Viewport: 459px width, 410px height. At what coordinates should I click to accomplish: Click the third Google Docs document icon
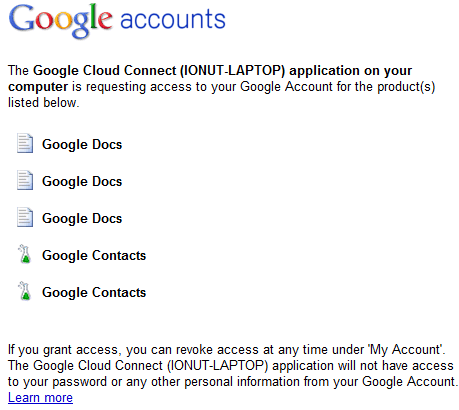[25, 217]
